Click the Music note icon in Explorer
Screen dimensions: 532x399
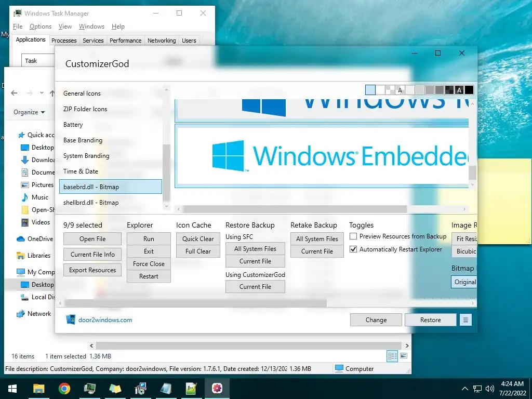[25, 197]
